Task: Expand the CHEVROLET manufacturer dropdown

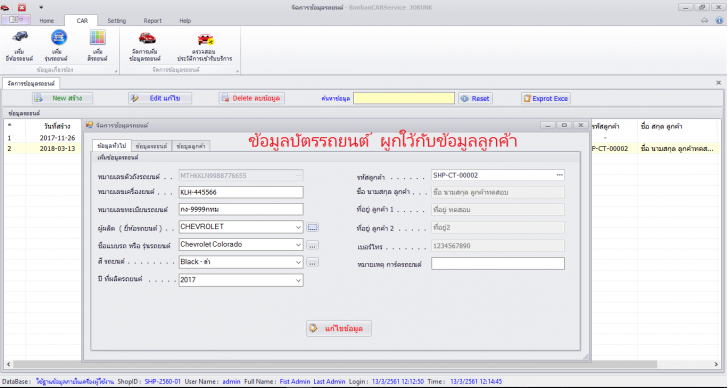Action: 298,227
